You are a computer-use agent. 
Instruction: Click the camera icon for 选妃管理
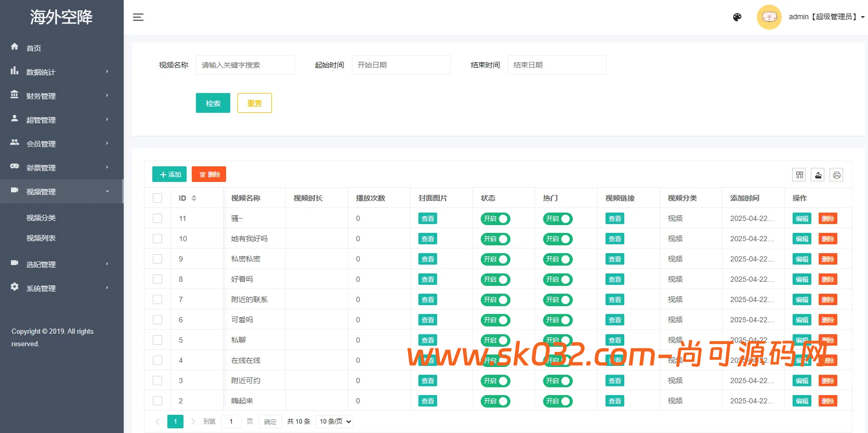(15, 263)
